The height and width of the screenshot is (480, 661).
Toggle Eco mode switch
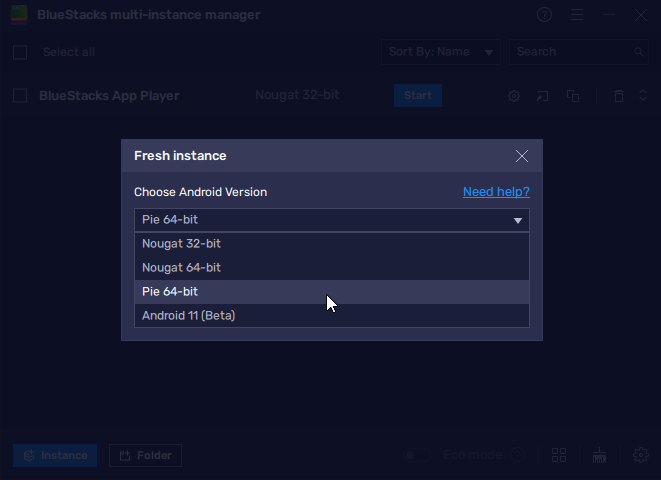[x=416, y=455]
